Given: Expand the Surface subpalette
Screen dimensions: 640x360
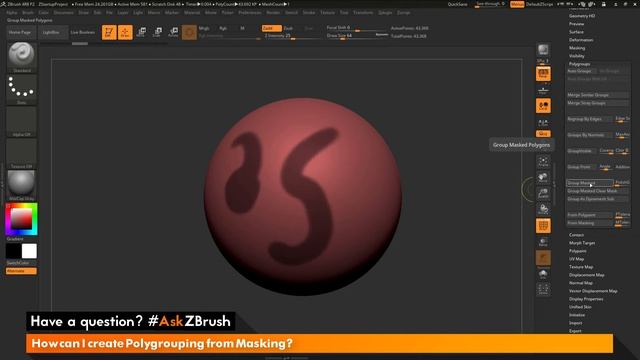Looking at the screenshot, I should pyautogui.click(x=576, y=32).
